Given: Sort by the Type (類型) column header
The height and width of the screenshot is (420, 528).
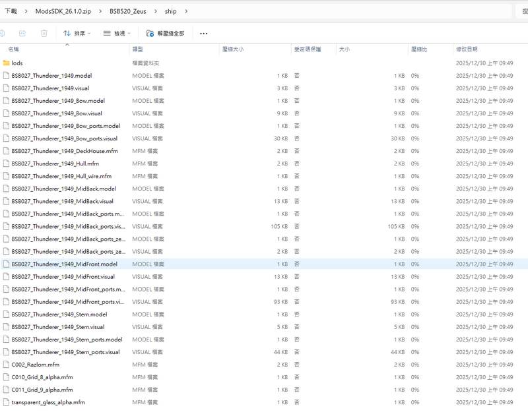Looking at the screenshot, I should point(138,49).
